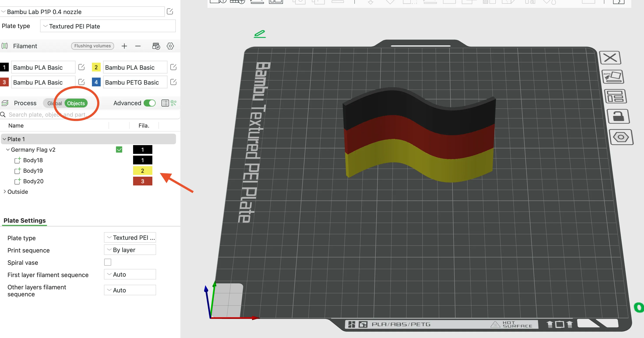Add a new filament slot
Screen dimensions: 644x338
(x=124, y=46)
